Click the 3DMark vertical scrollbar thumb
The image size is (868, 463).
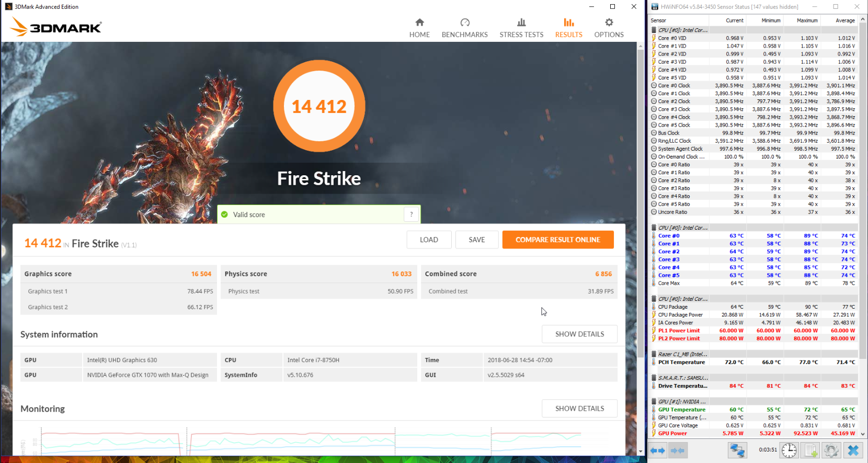(x=641, y=204)
